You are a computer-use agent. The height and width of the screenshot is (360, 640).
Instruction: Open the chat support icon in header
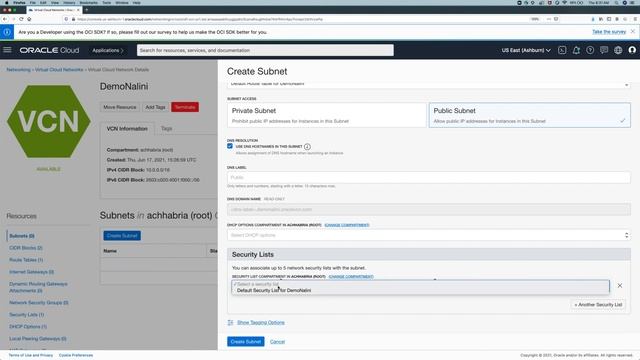tap(604, 50)
